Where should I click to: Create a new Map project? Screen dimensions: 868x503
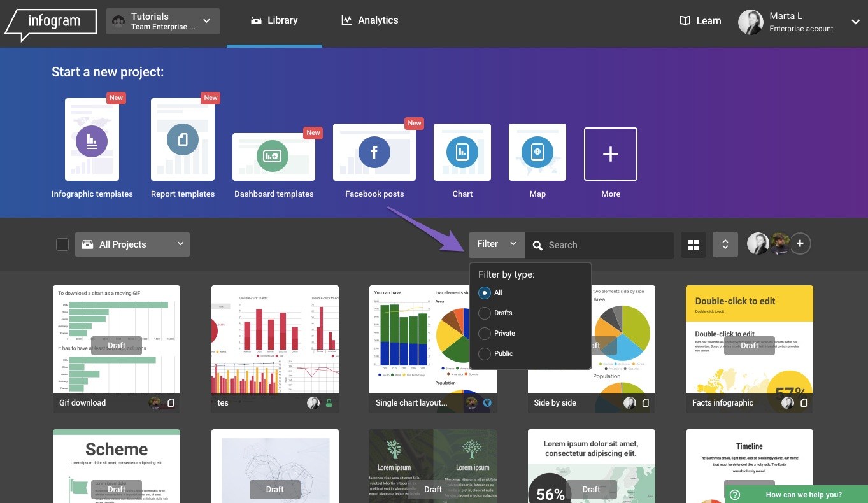tap(537, 153)
